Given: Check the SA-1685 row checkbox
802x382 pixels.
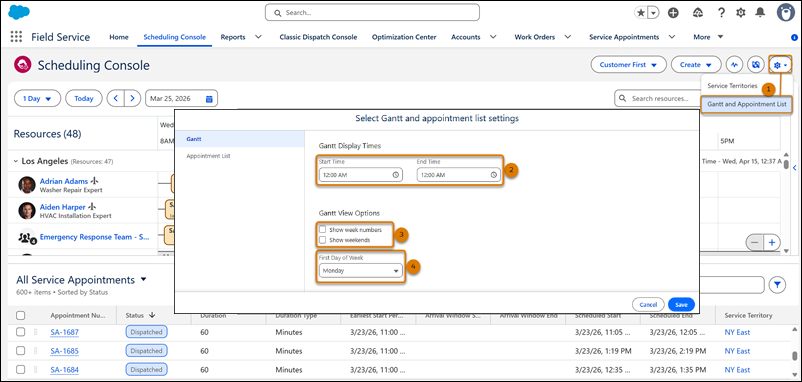Looking at the screenshot, I should click(20, 351).
